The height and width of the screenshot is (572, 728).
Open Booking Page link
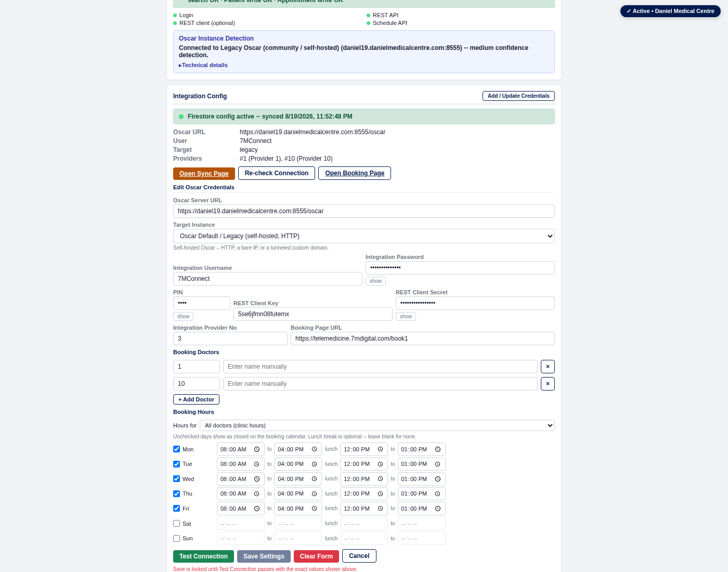(355, 173)
